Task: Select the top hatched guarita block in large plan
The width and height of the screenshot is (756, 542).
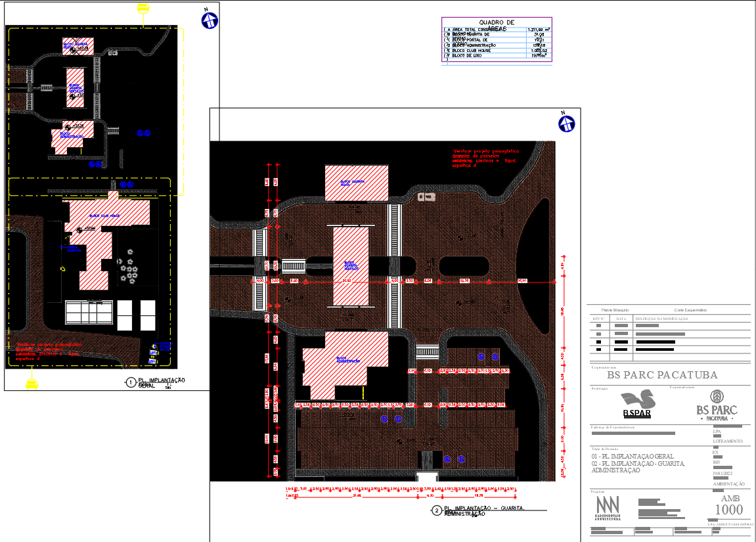Action: (x=356, y=182)
